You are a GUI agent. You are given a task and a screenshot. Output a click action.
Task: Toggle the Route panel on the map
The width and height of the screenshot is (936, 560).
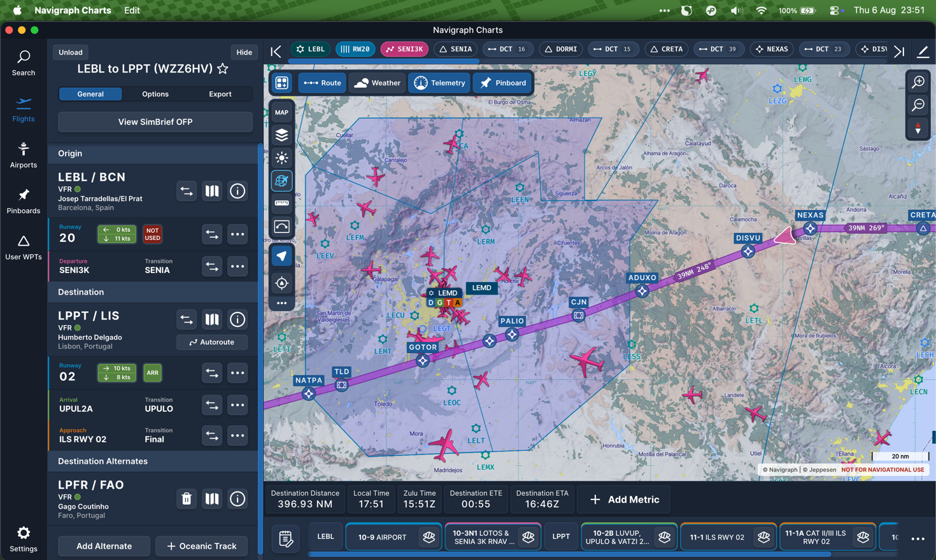point(322,83)
